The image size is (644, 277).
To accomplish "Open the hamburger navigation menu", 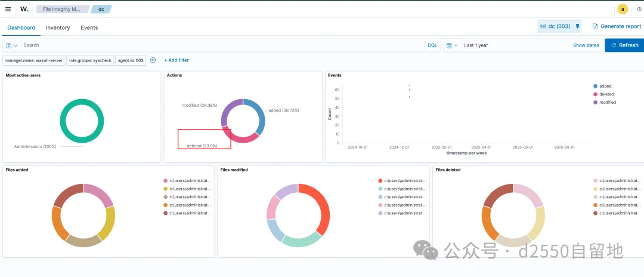I will 8,9.
